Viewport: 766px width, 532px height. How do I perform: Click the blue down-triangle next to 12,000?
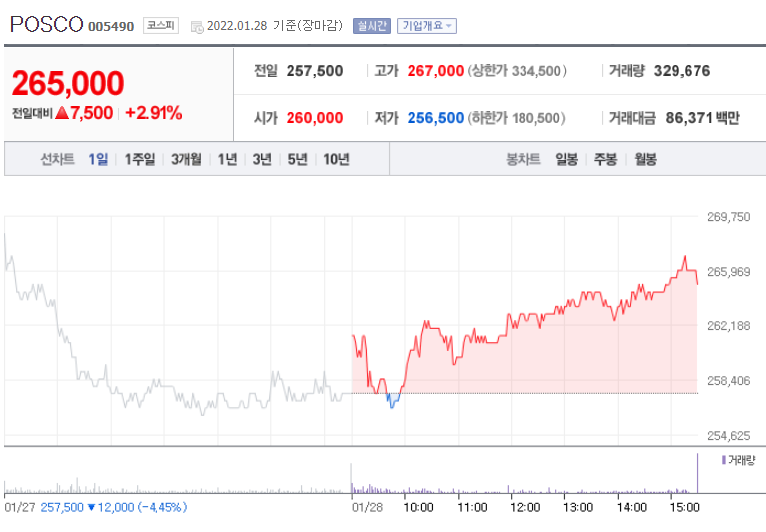pos(91,507)
